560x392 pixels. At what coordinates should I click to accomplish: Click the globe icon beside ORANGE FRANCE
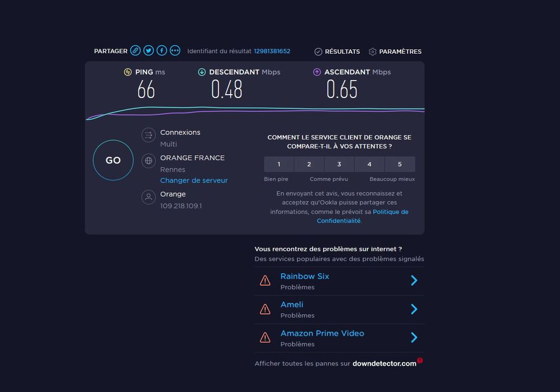pyautogui.click(x=149, y=161)
